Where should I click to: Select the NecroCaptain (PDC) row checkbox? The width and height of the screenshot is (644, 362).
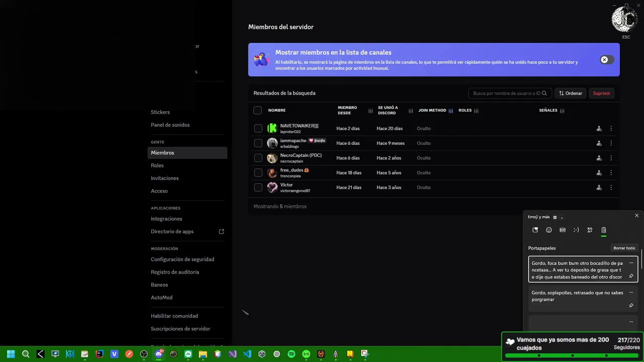tap(258, 158)
